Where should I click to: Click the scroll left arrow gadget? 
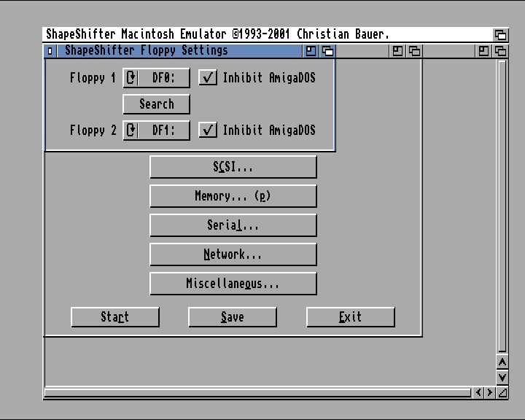tap(479, 392)
